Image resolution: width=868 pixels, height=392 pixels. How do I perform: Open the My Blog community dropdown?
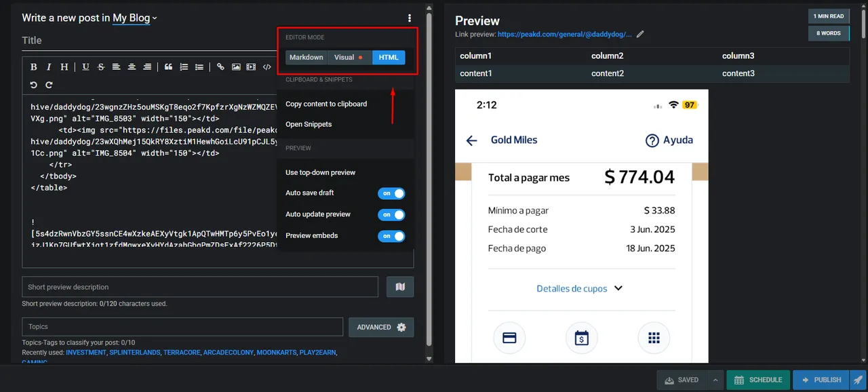click(135, 18)
